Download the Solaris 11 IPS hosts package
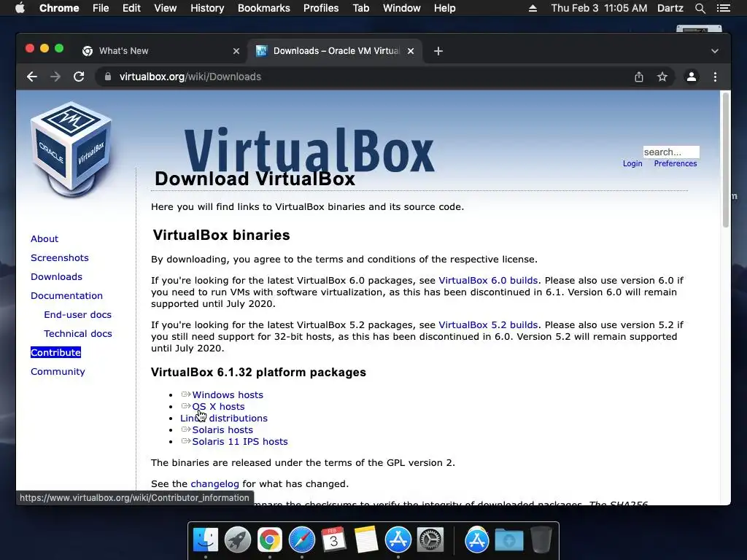747x560 pixels. pyautogui.click(x=240, y=441)
